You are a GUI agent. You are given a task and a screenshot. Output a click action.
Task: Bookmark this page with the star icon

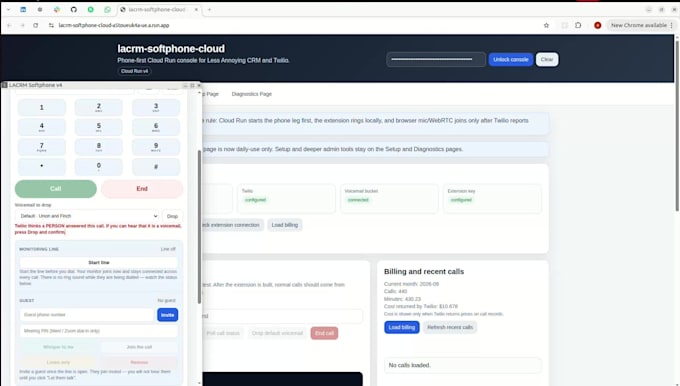tap(546, 25)
